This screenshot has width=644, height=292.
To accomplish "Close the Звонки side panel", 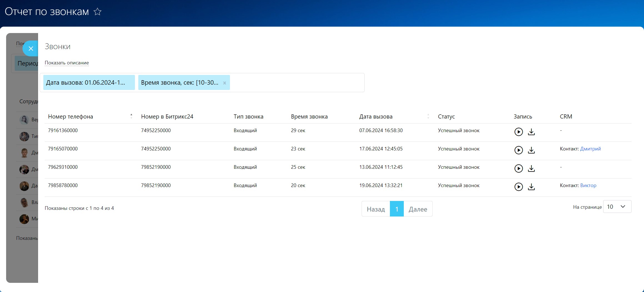I will pos(31,49).
